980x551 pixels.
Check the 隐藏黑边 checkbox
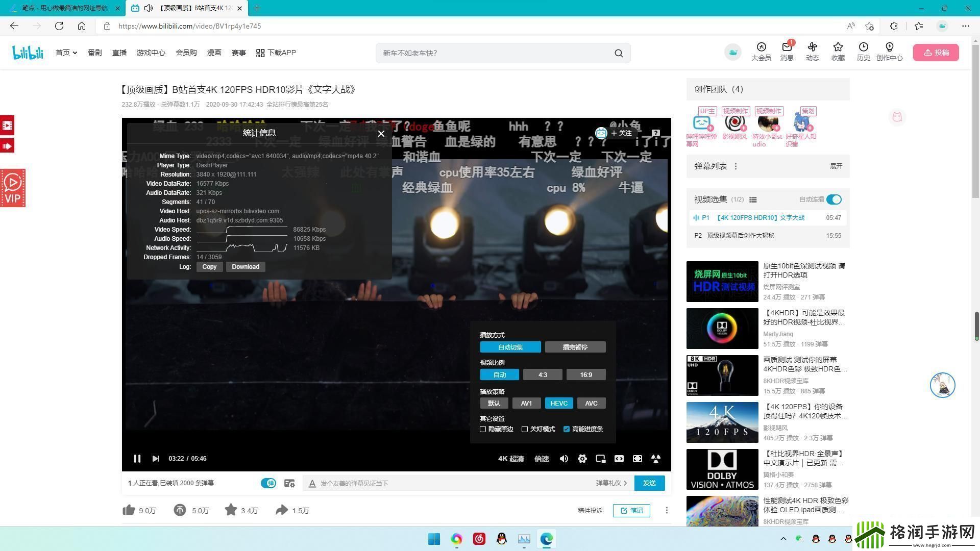pos(483,429)
